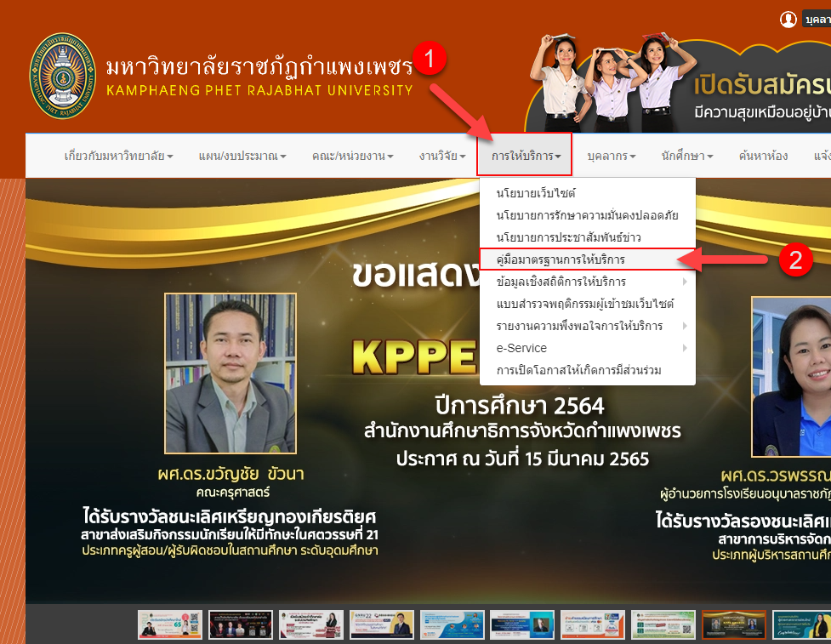Expand the งานวิจัย menu in navbar

coord(442,156)
